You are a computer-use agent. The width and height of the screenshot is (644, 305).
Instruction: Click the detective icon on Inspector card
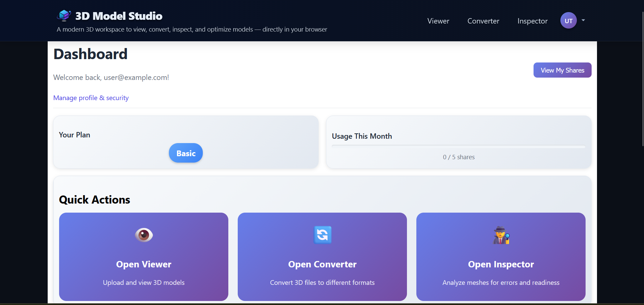[x=501, y=235]
